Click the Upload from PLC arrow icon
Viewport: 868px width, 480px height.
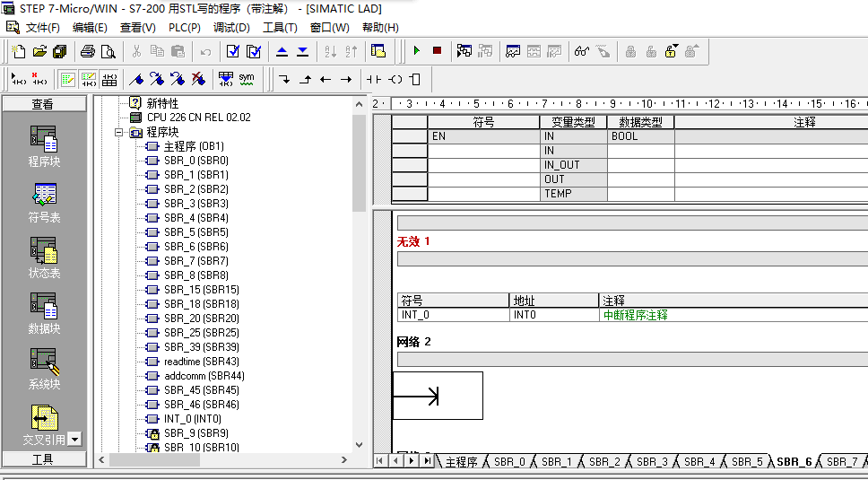pos(282,51)
